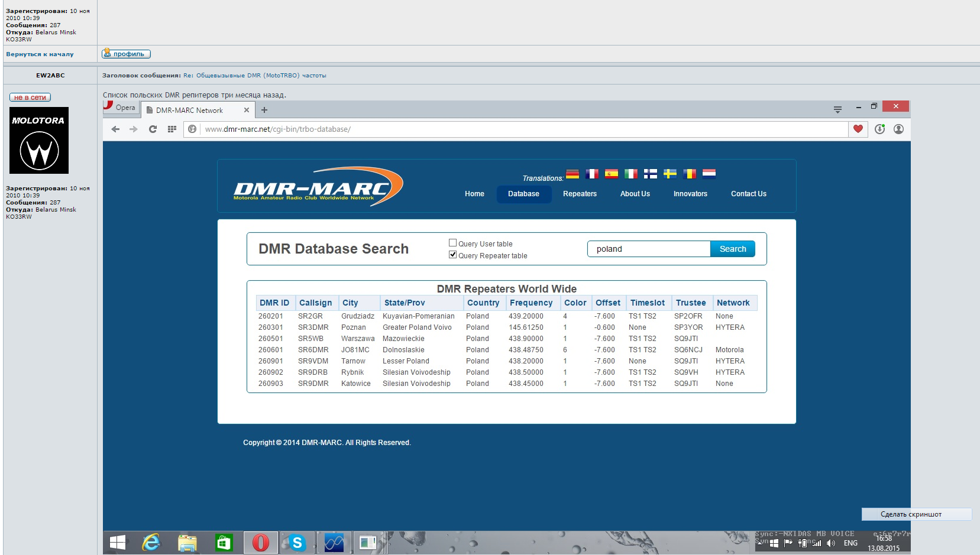This screenshot has width=980, height=555.
Task: Open the Contact Us page
Action: [x=749, y=194]
